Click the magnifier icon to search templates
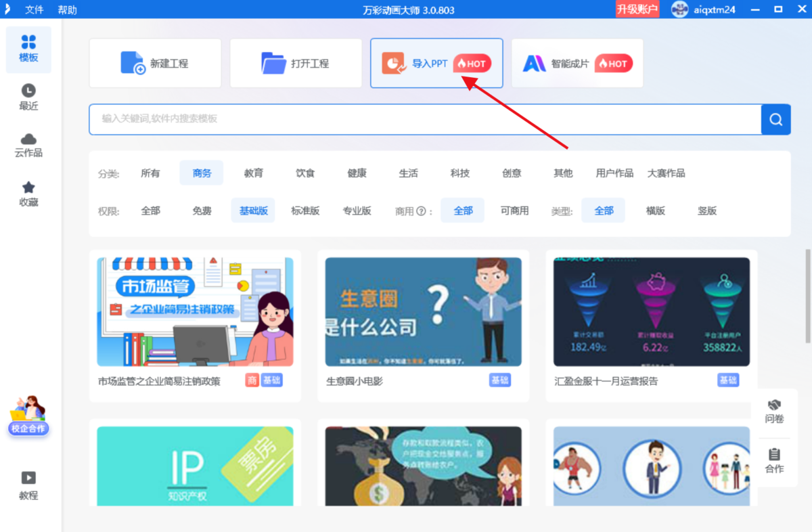Screen dimensions: 812x532 tap(775, 119)
